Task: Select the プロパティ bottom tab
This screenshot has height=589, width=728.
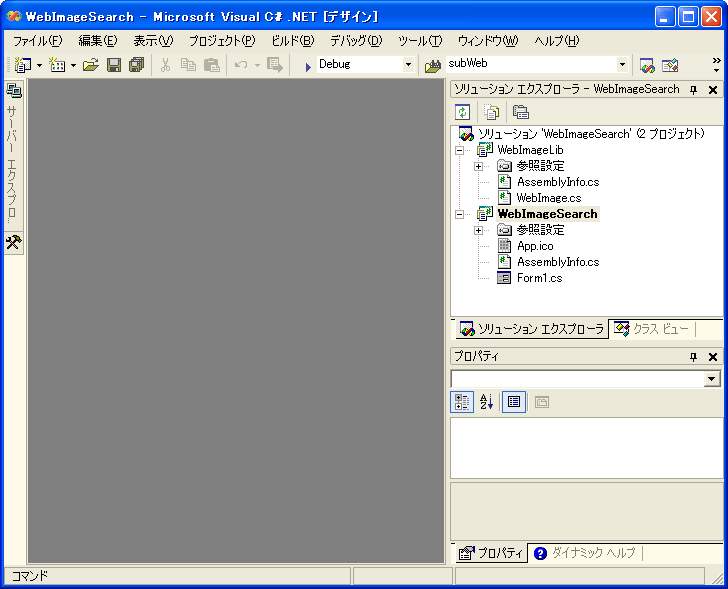Action: click(x=491, y=553)
